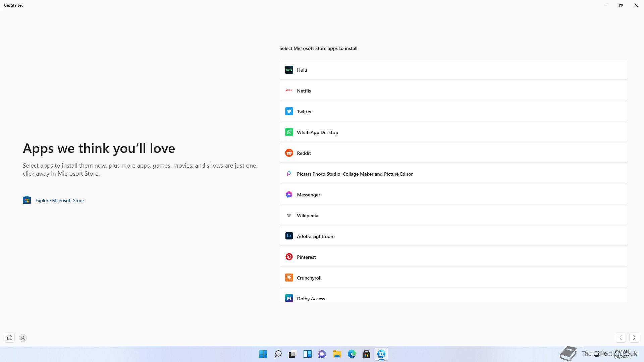Click the Messenger bubble icon

[289, 194]
